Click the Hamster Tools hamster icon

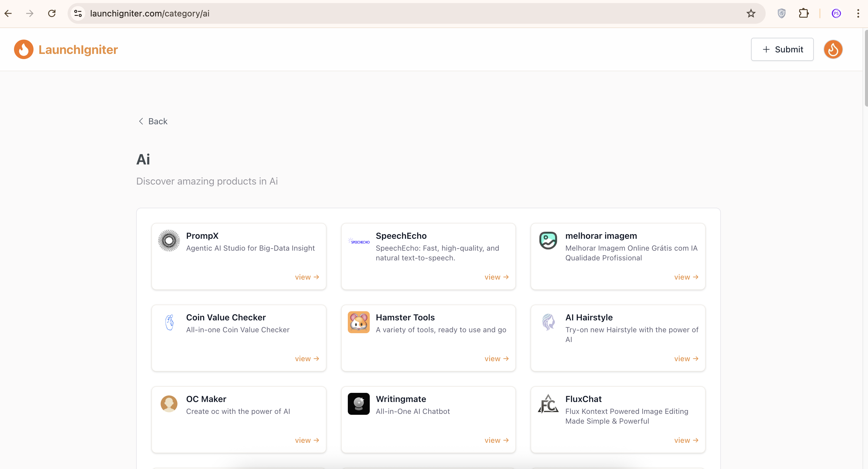358,322
